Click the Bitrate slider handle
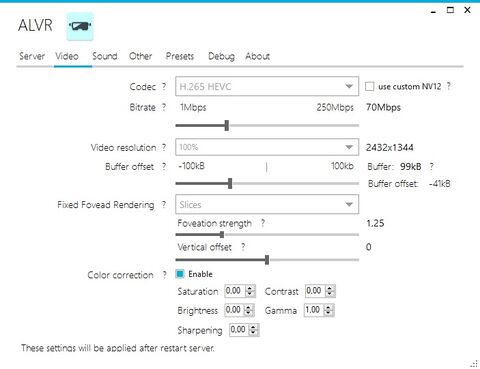480x369 pixels. click(227, 126)
